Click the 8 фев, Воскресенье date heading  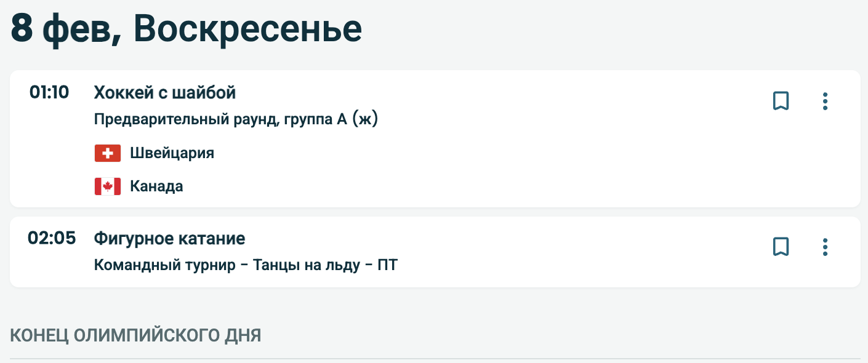186,29
